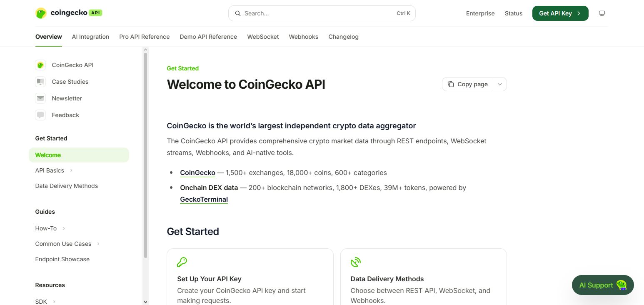The width and height of the screenshot is (644, 305).
Task: Open the Enterprise link
Action: (x=480, y=13)
